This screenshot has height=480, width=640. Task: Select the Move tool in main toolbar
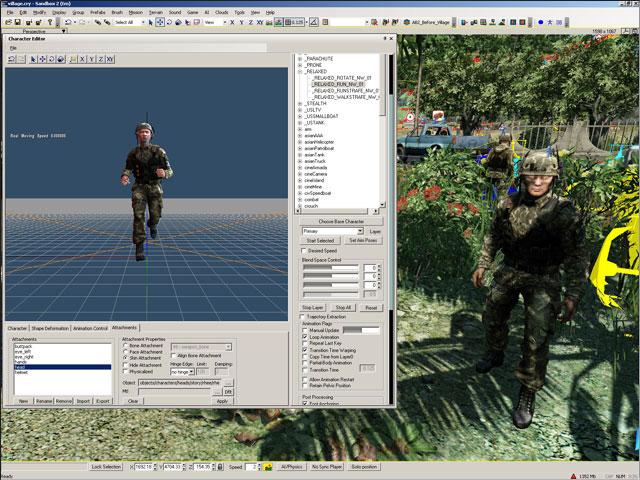click(x=162, y=21)
